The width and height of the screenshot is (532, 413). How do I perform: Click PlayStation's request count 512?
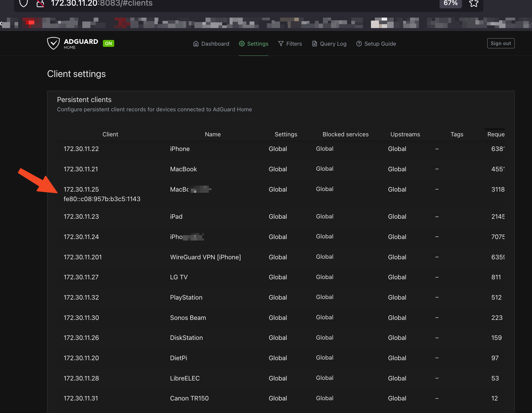pyautogui.click(x=497, y=298)
